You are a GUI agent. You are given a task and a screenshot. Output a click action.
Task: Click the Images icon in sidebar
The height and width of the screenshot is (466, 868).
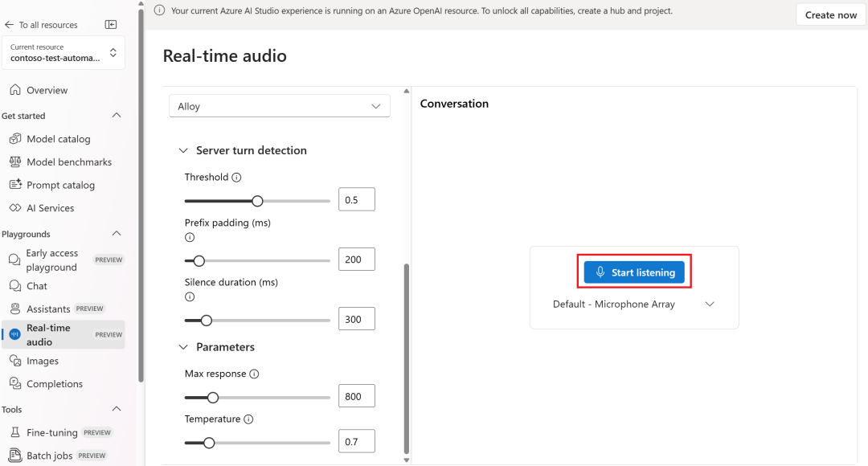point(15,361)
